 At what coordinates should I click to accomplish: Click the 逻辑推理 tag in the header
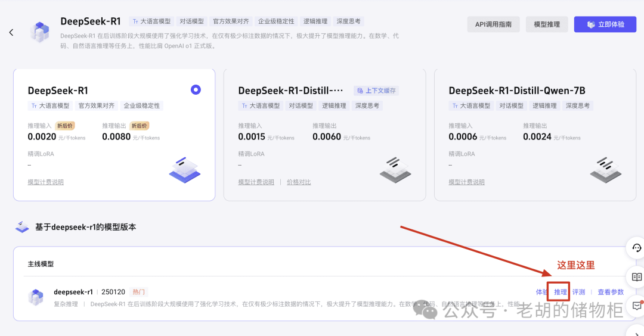click(x=315, y=21)
